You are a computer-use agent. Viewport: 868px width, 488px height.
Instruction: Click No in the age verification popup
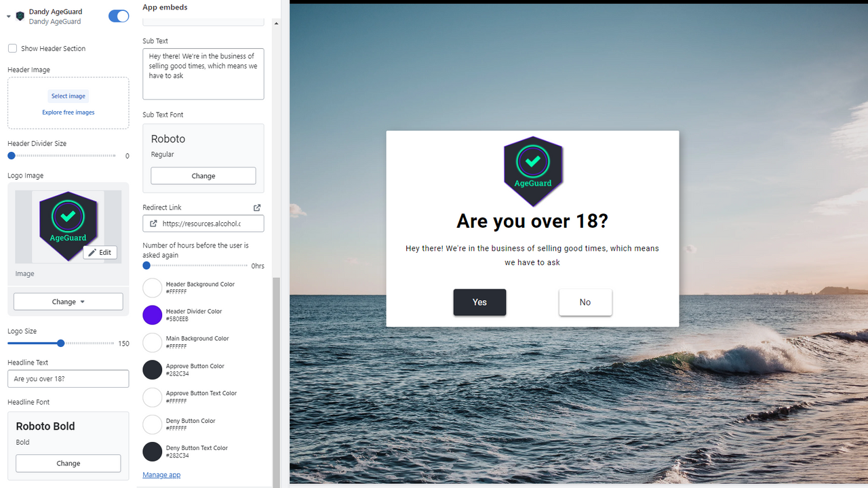(585, 302)
